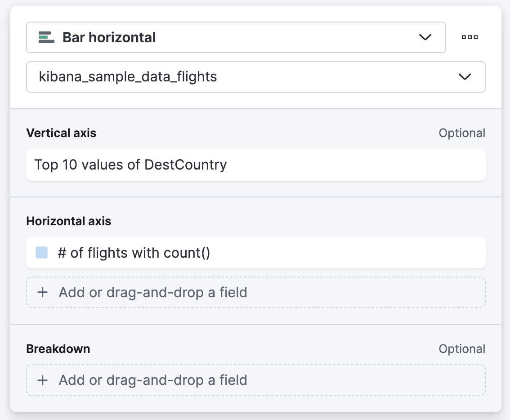510x420 pixels.
Task: Click "Add or drag-and-drop a field" in Horizontal axis
Action: (x=153, y=292)
